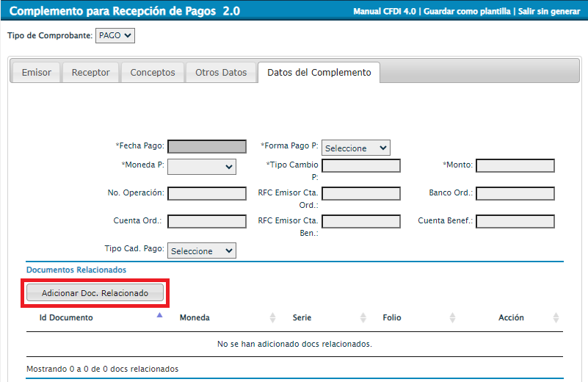
Task: Click the No. Operación text field
Action: [x=207, y=193]
